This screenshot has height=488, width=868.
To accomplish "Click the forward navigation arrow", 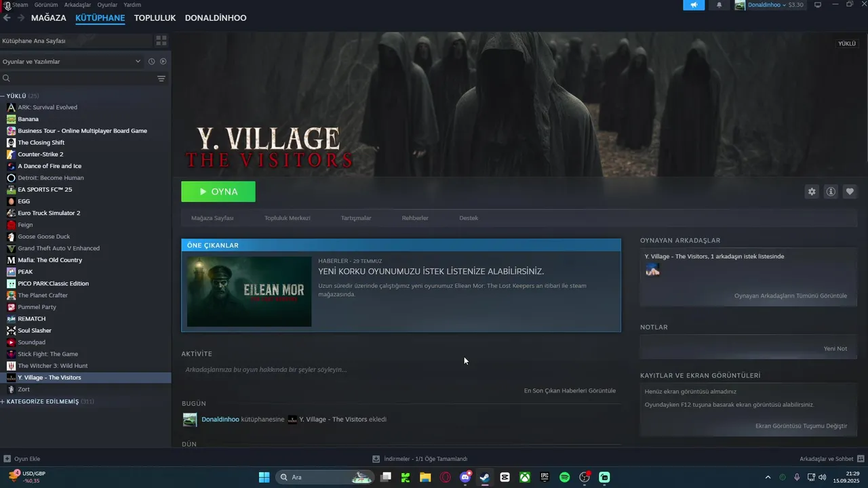I will point(21,18).
